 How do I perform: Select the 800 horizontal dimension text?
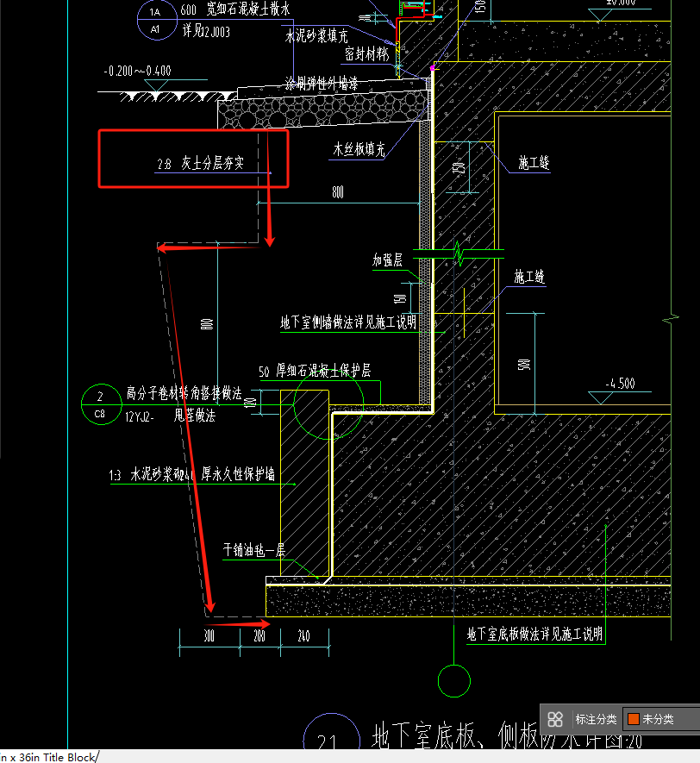coord(338,192)
